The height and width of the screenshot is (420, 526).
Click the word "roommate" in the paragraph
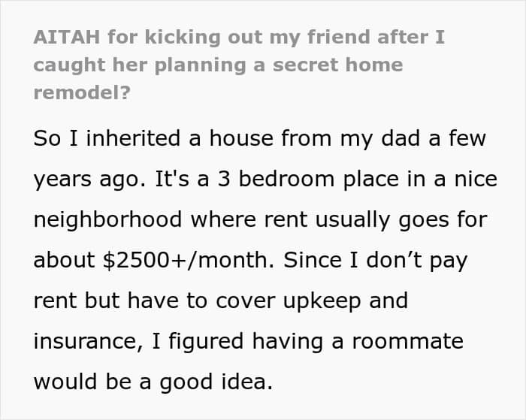pyautogui.click(x=407, y=341)
